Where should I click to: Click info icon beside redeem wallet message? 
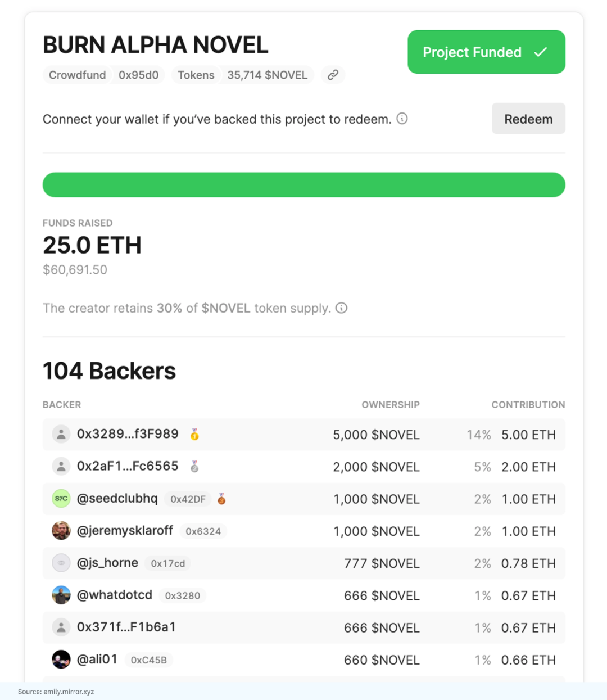(x=402, y=119)
